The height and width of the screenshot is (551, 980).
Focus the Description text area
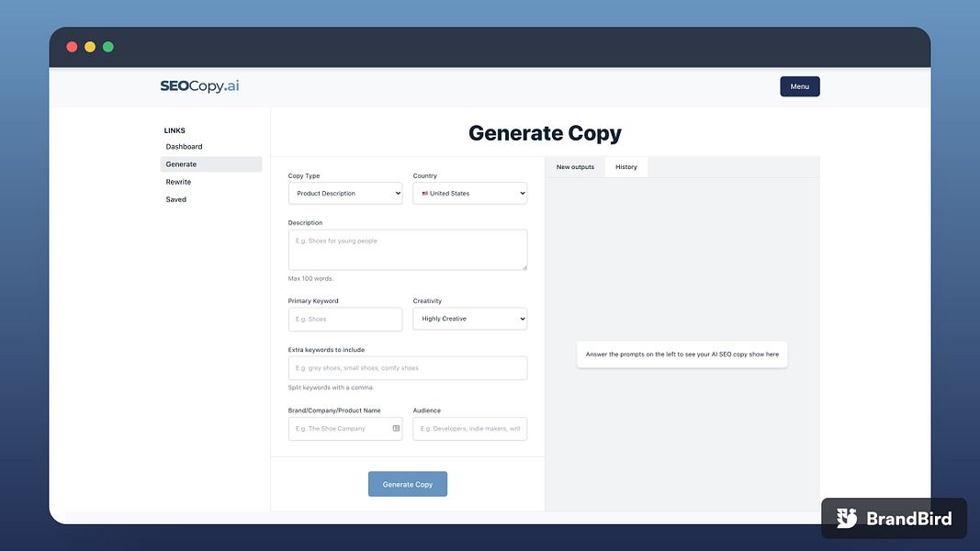tap(408, 250)
